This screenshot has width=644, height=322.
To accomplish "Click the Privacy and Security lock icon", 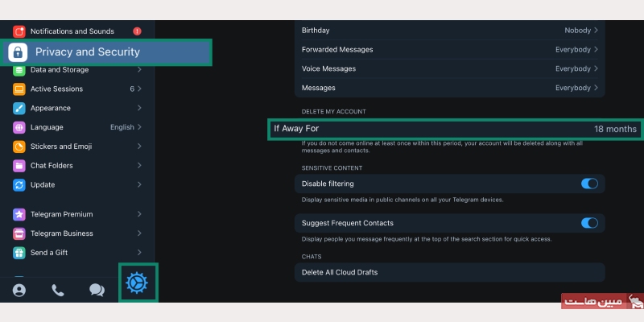I will click(18, 52).
